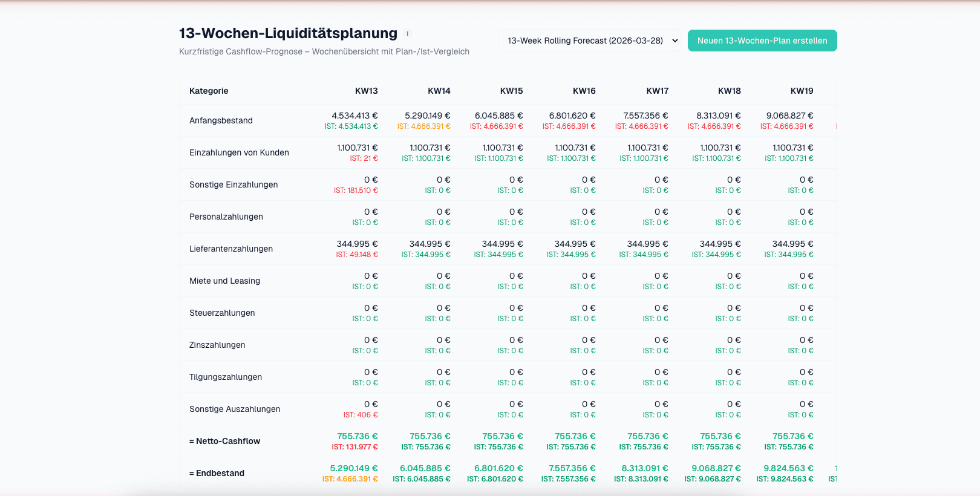Select the '= Netto-Cashflow' row label

coord(224,441)
